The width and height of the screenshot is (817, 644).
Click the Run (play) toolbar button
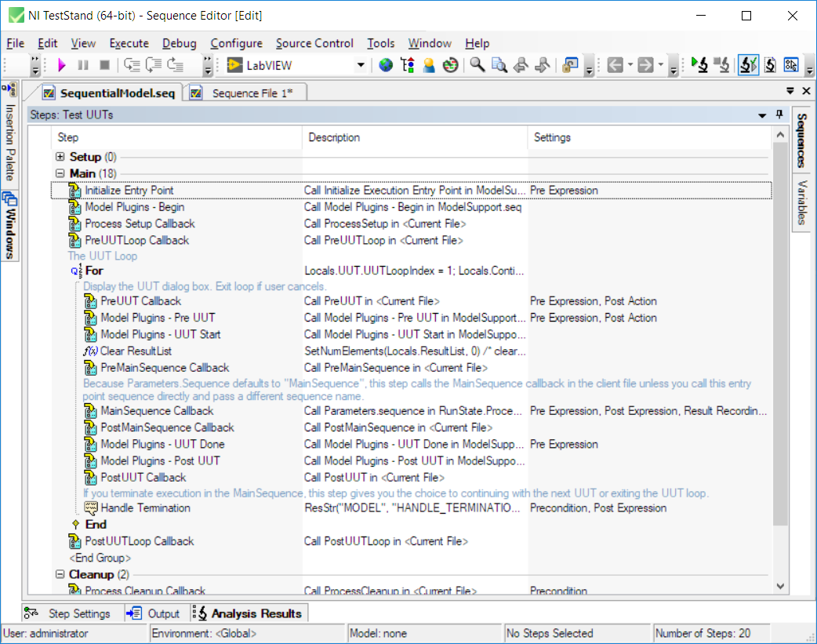pyautogui.click(x=62, y=65)
